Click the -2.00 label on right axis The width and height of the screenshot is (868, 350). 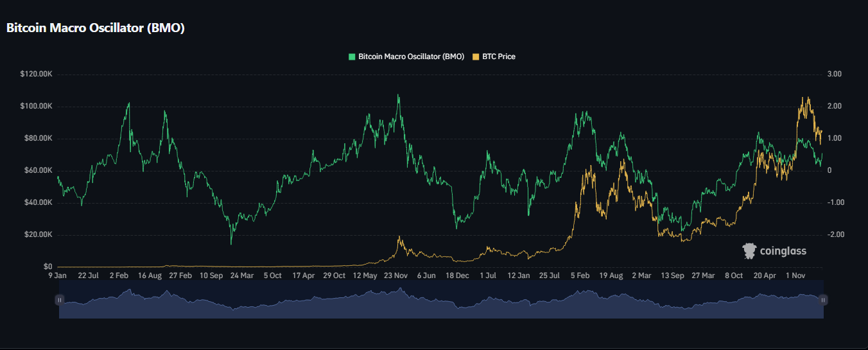[x=833, y=234]
